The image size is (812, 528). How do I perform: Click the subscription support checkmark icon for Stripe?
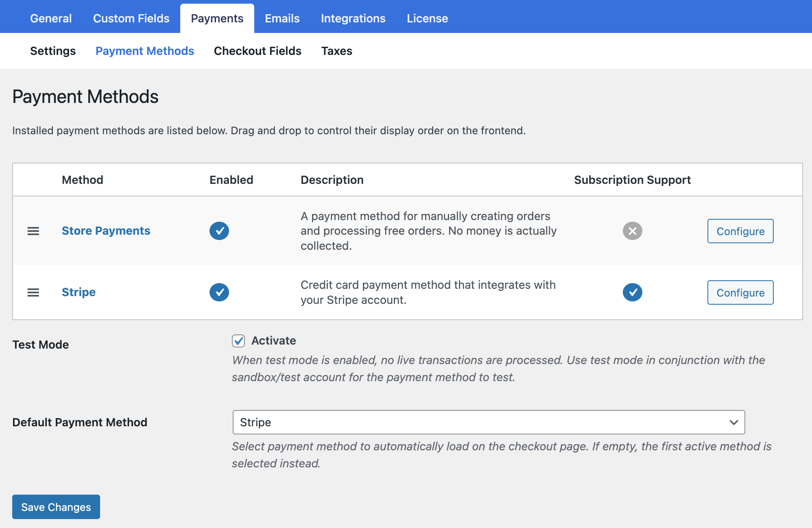pyautogui.click(x=632, y=292)
